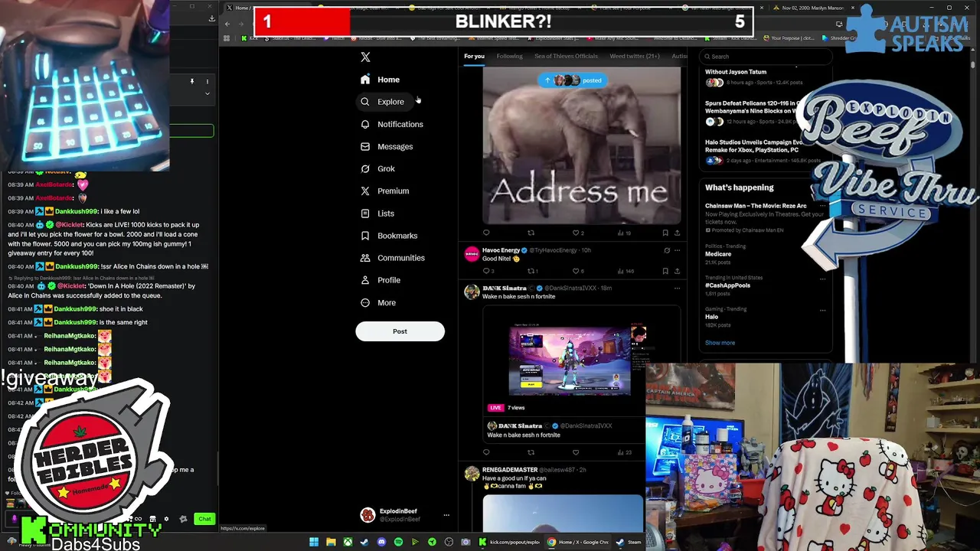Click the green Chat button in Kick
Viewport: 980px width, 551px height.
pos(204,519)
